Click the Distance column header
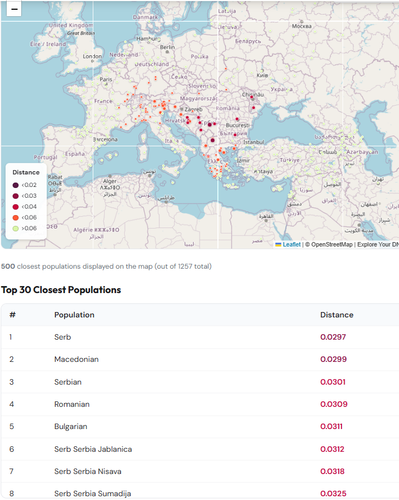The height and width of the screenshot is (500, 399). click(x=337, y=315)
